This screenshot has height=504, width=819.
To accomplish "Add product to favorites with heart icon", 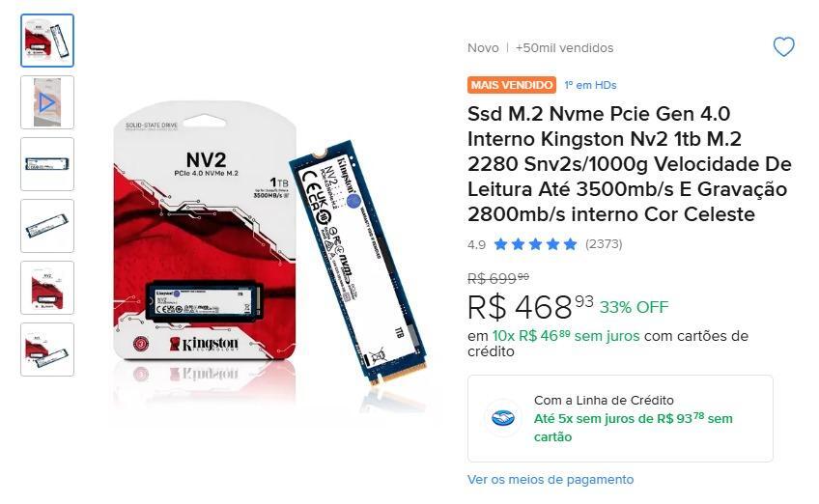I will (783, 47).
